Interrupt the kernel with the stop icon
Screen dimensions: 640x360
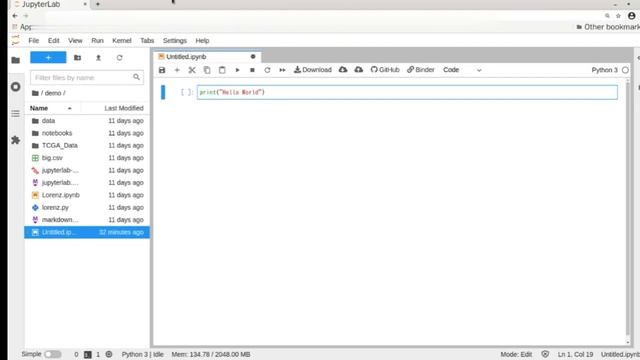[252, 70]
